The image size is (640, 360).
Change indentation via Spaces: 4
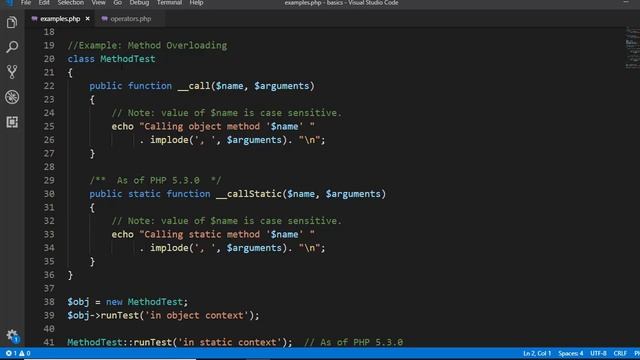click(571, 353)
